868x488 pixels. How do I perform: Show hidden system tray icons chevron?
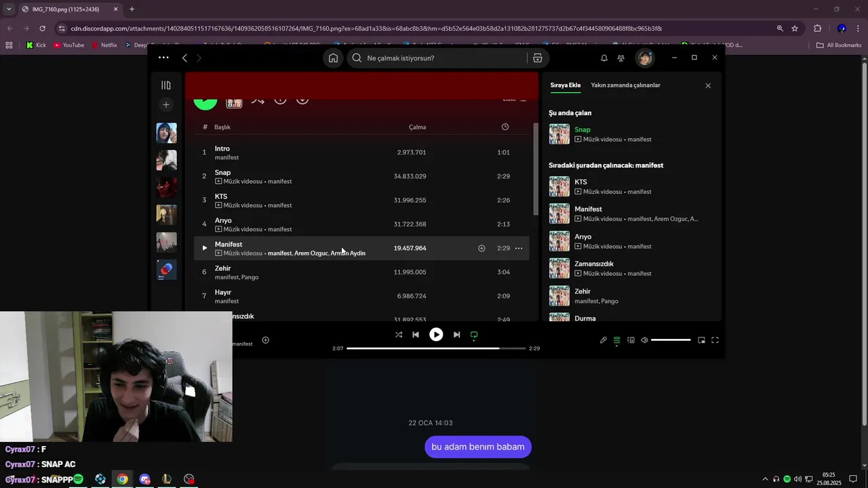click(x=766, y=479)
